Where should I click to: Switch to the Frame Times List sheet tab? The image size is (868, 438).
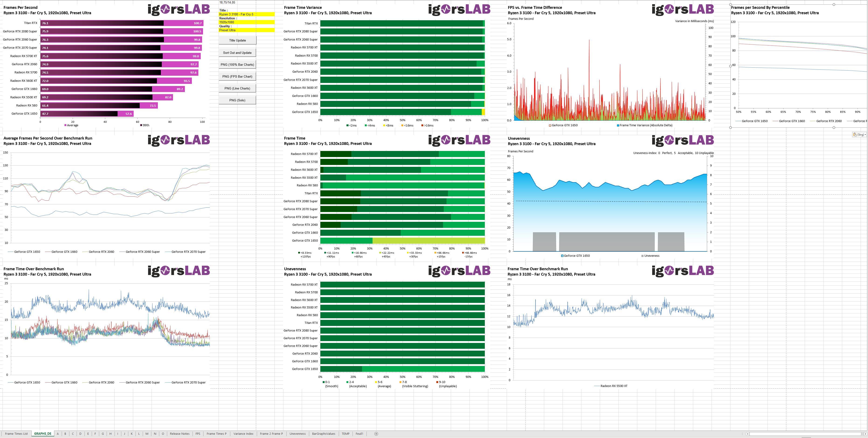pyautogui.click(x=16, y=434)
